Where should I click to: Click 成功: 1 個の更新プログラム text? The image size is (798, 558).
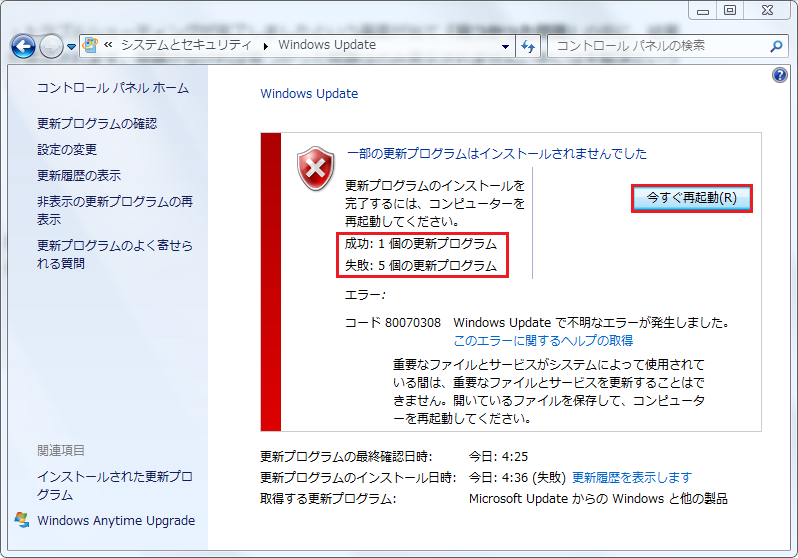point(420,244)
